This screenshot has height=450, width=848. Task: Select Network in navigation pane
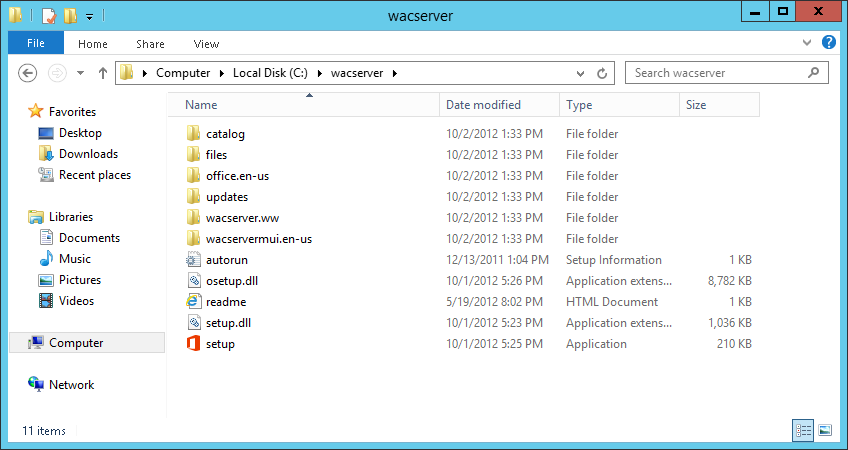point(71,385)
